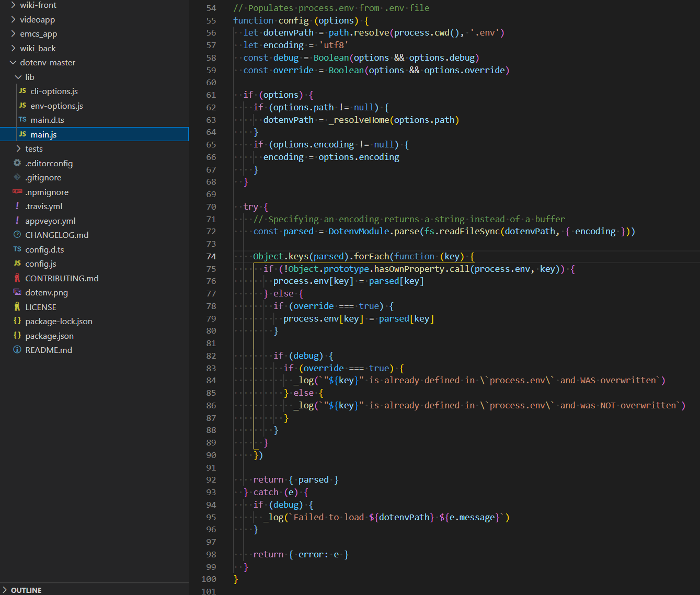Select the config.d.ts file
Image resolution: width=700 pixels, height=595 pixels.
pos(44,249)
